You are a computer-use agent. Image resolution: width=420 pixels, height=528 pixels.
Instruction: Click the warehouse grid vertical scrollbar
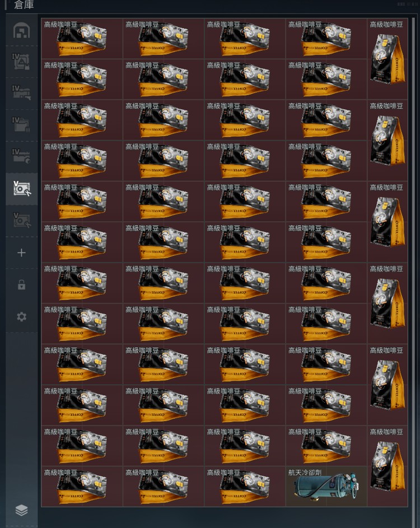click(413, 263)
